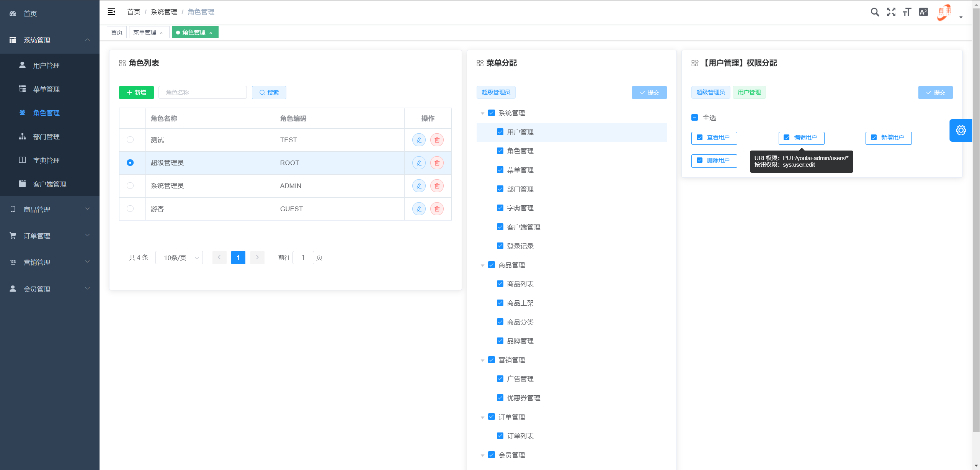Toggle fullscreen mode icon
This screenshot has height=470, width=980.
tap(892, 12)
